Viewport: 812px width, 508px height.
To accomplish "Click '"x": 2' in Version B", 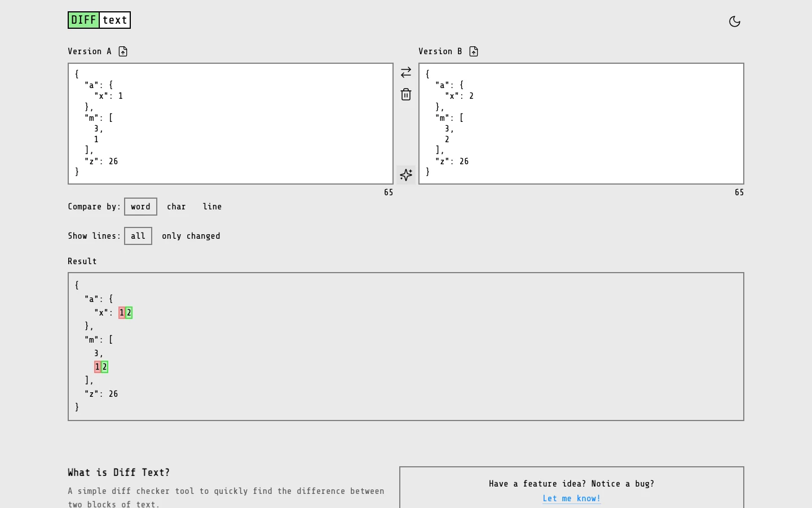I will [460, 96].
